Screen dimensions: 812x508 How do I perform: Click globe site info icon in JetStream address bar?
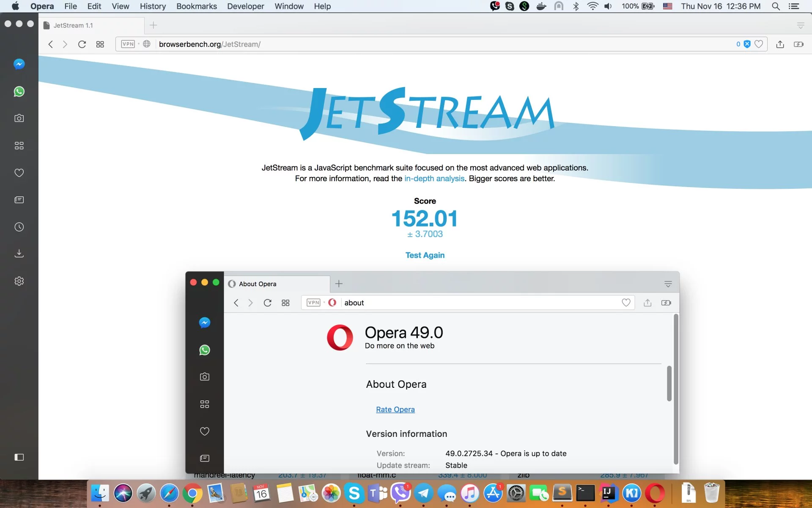[x=147, y=44]
